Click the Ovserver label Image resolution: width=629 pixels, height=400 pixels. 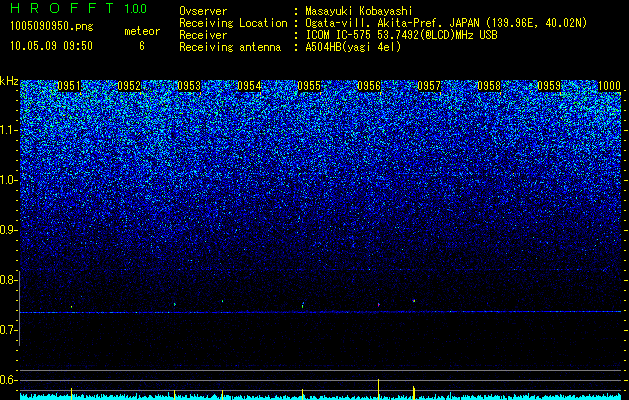(x=203, y=11)
